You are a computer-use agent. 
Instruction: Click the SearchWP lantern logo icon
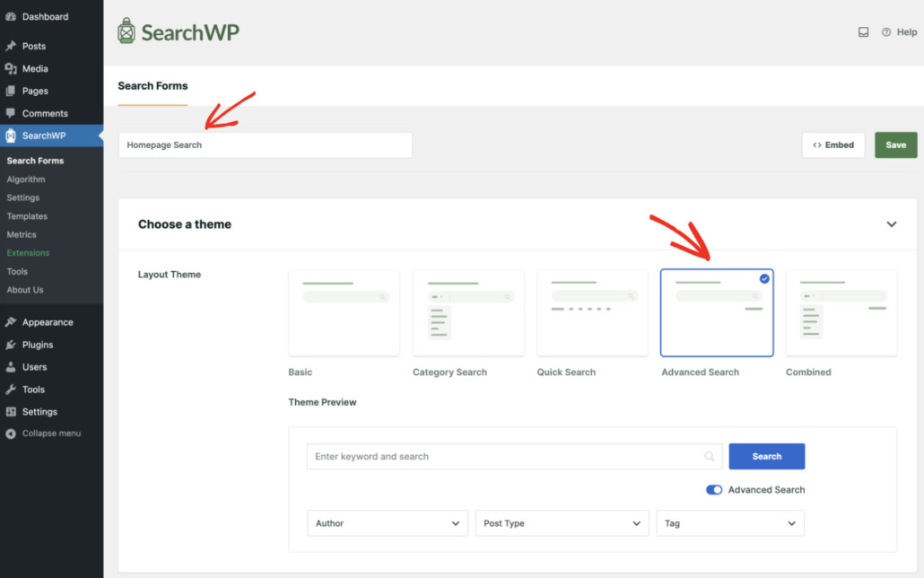pos(126,31)
